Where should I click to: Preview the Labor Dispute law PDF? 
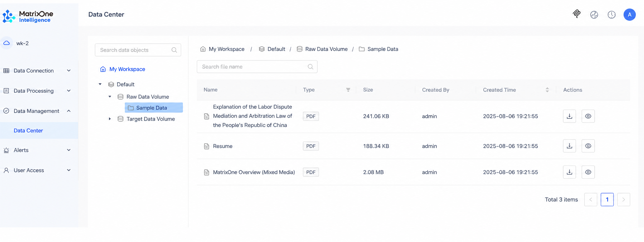click(588, 116)
